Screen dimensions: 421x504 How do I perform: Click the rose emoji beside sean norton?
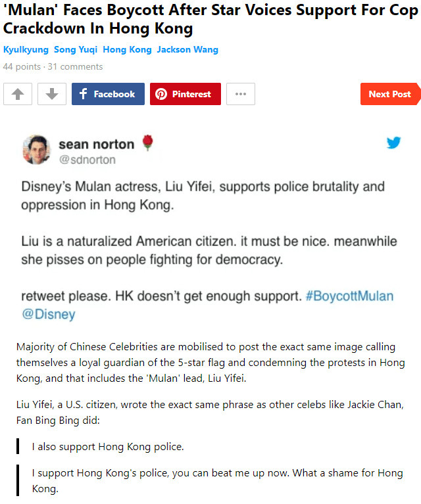point(147,143)
